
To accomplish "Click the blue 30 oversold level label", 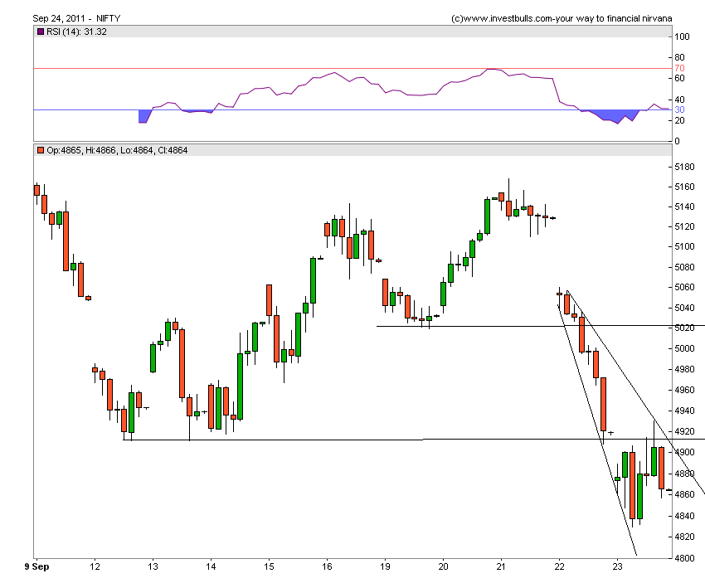I will tap(679, 110).
